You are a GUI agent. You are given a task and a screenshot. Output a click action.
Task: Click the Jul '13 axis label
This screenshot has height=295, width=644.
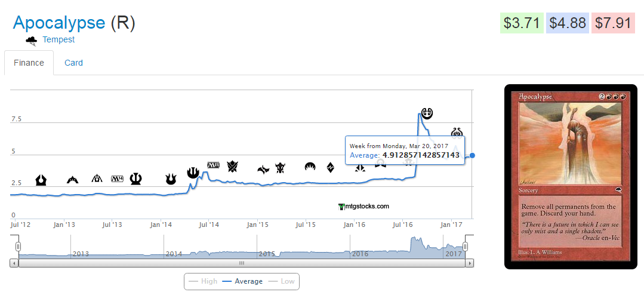tap(112, 225)
